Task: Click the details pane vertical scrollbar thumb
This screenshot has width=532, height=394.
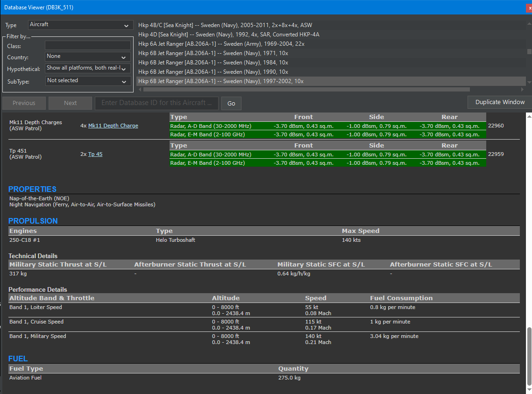Action: pyautogui.click(x=529, y=356)
